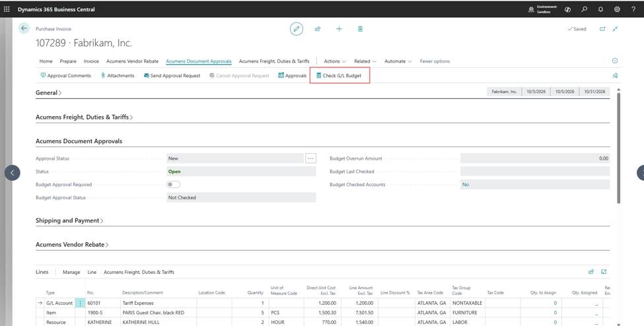This screenshot has height=326, width=644.
Task: Open Acumens Vendor Rebate tab
Action: point(132,61)
